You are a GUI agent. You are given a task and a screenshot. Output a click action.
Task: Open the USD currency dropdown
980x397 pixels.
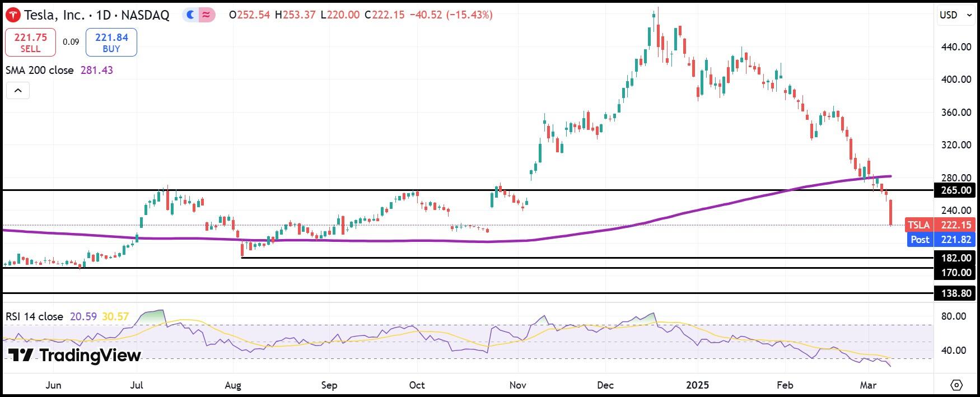click(955, 15)
